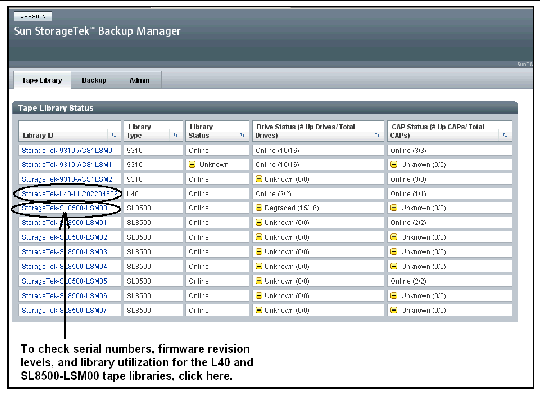
Task: Click Sun StorageTek Backup Manager title
Action: coord(97,31)
